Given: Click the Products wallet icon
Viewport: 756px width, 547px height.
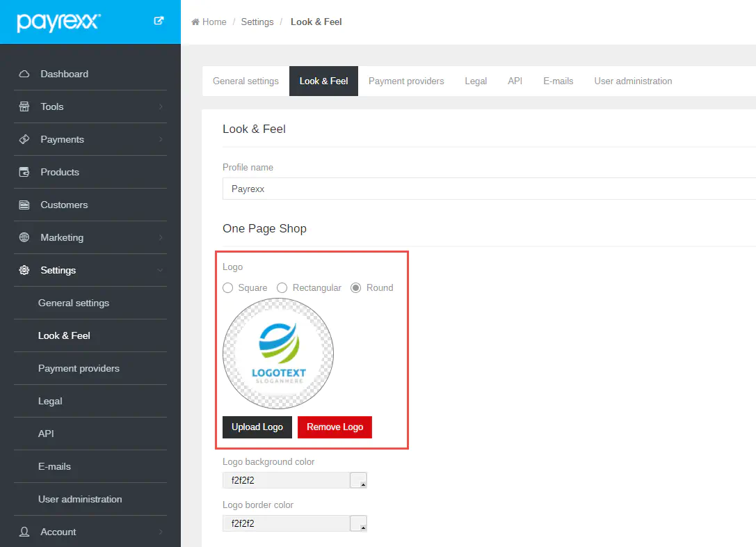Looking at the screenshot, I should point(24,172).
